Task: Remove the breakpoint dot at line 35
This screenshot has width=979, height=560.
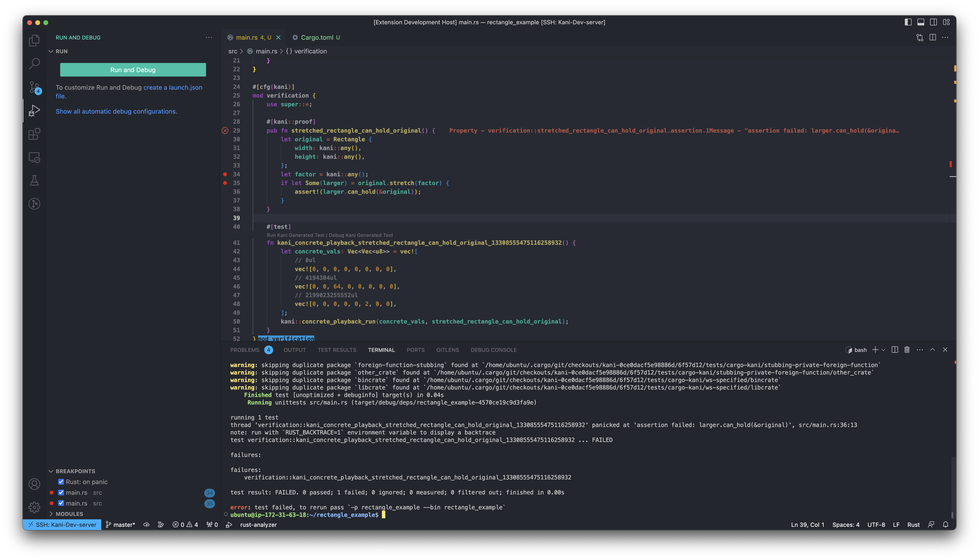Action: point(225,183)
